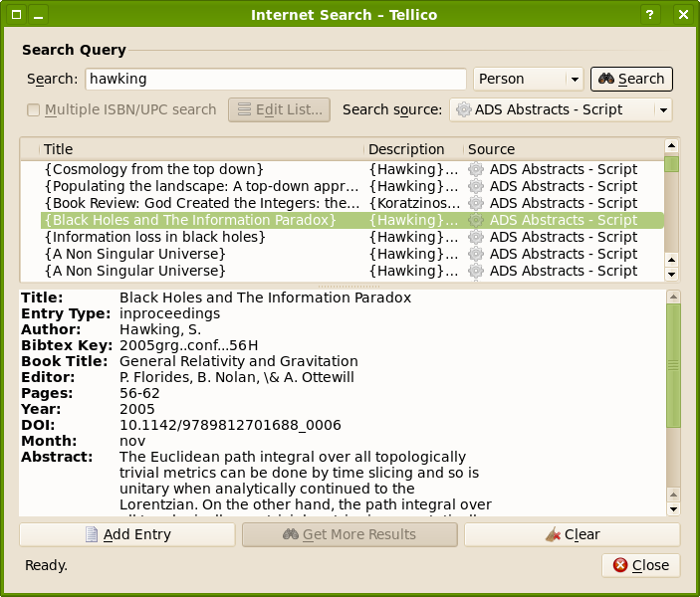The height and width of the screenshot is (597, 700).
Task: Click the Year value 2005
Action: 137,409
